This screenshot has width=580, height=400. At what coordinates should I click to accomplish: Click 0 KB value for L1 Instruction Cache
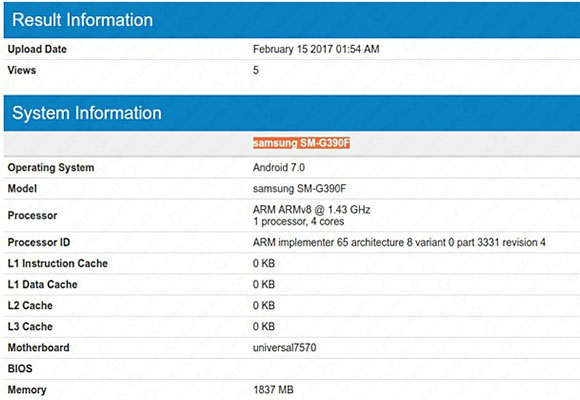pos(264,263)
